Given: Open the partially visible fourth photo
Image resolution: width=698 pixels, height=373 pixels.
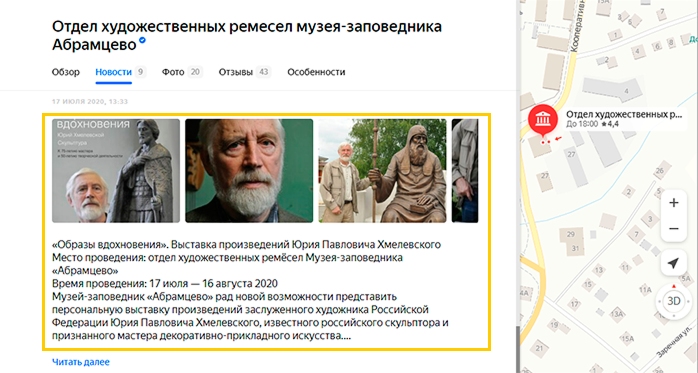Looking at the screenshot, I should [x=465, y=170].
